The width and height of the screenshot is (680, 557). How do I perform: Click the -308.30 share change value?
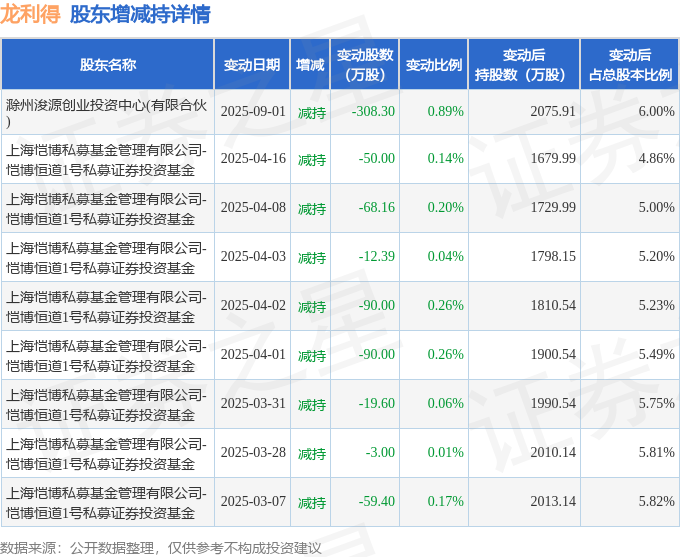[x=373, y=111]
